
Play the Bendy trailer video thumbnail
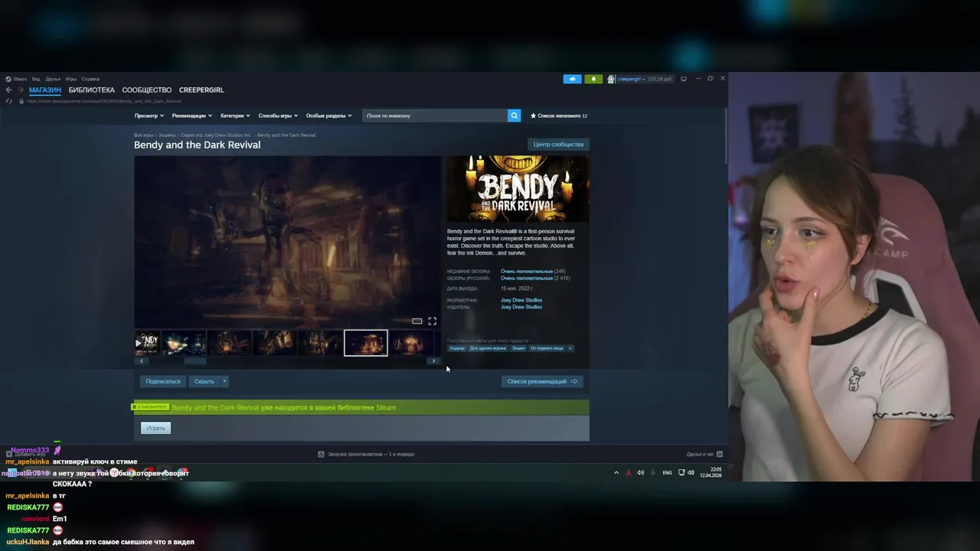tap(147, 343)
